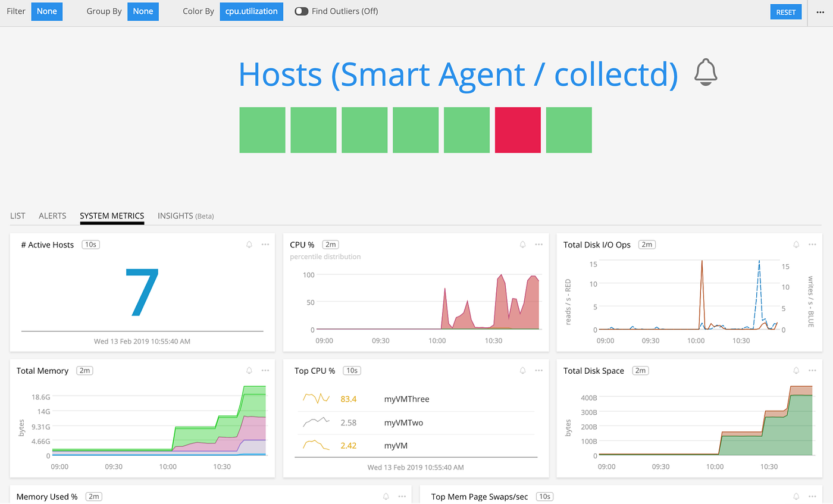Open the Total Disk Space overflow menu
Screen dimensions: 833x504
click(813, 370)
